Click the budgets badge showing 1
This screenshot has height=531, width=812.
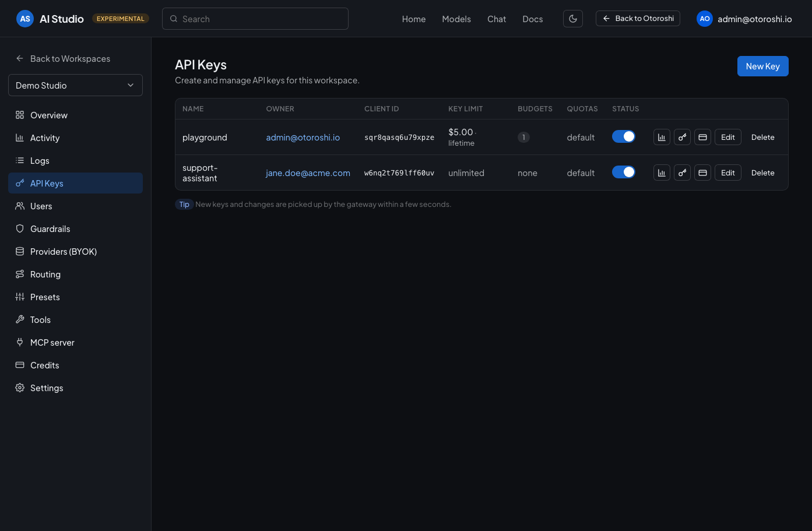(523, 137)
